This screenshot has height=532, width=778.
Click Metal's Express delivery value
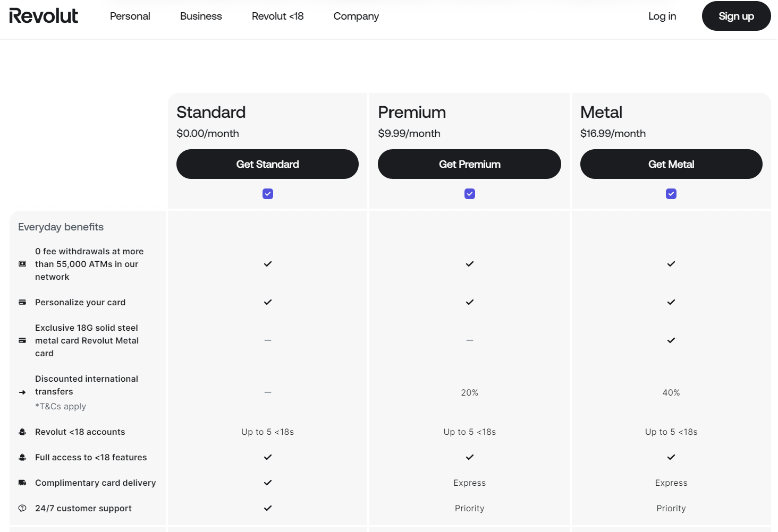(671, 483)
